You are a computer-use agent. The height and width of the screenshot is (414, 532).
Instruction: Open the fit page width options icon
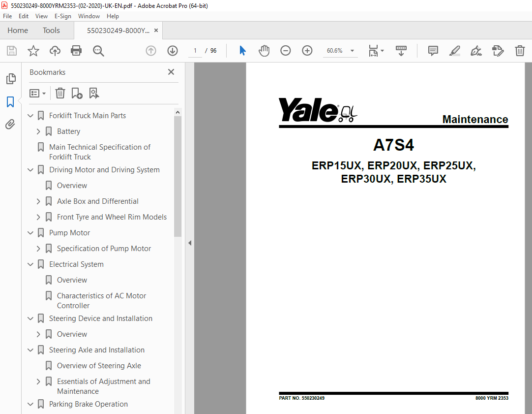coord(373,51)
